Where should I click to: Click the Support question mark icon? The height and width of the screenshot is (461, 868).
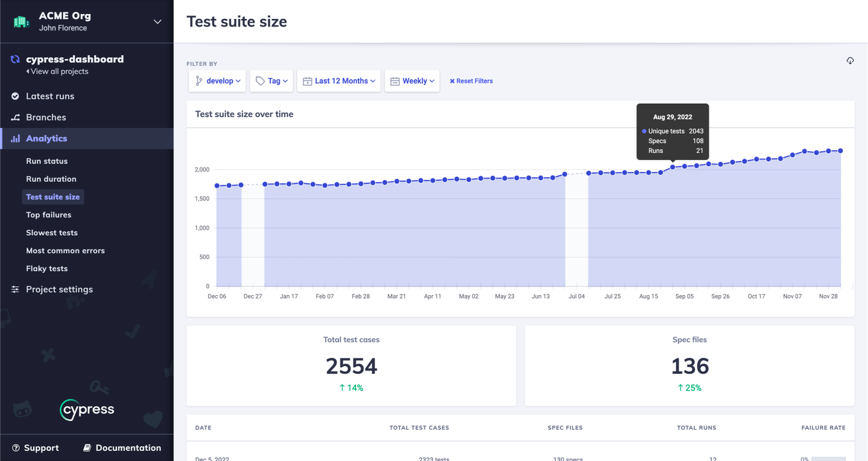coord(16,448)
